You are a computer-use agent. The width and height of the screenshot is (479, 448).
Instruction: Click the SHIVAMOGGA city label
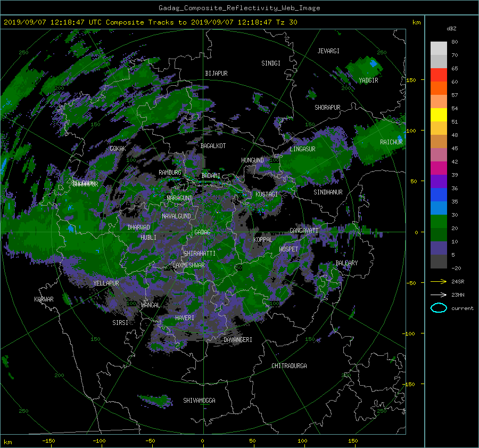[199, 401]
